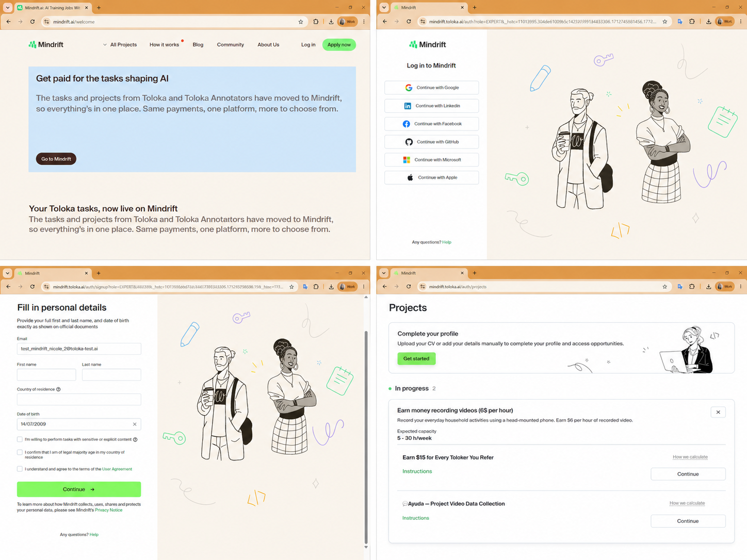Tick the User Agreement consent checkbox
Image resolution: width=747 pixels, height=560 pixels.
20,469
